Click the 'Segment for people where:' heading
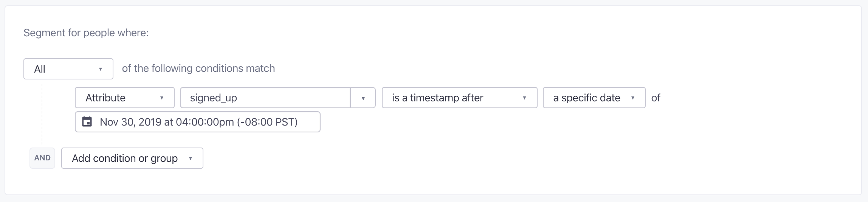This screenshot has width=868, height=202. pyautogui.click(x=86, y=33)
